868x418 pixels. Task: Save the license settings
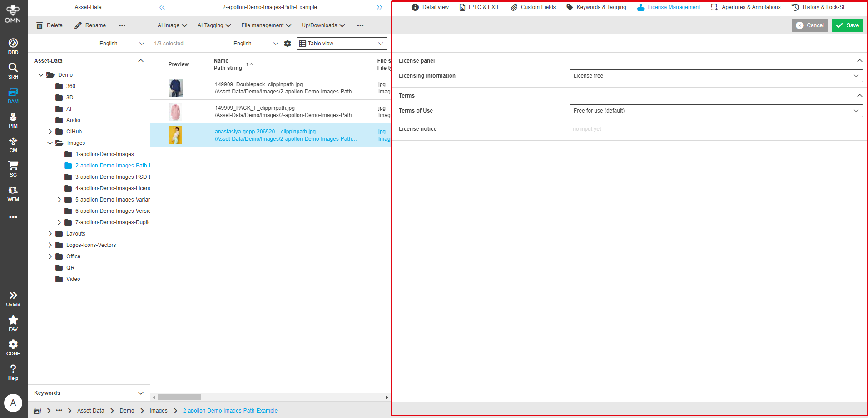click(x=847, y=25)
